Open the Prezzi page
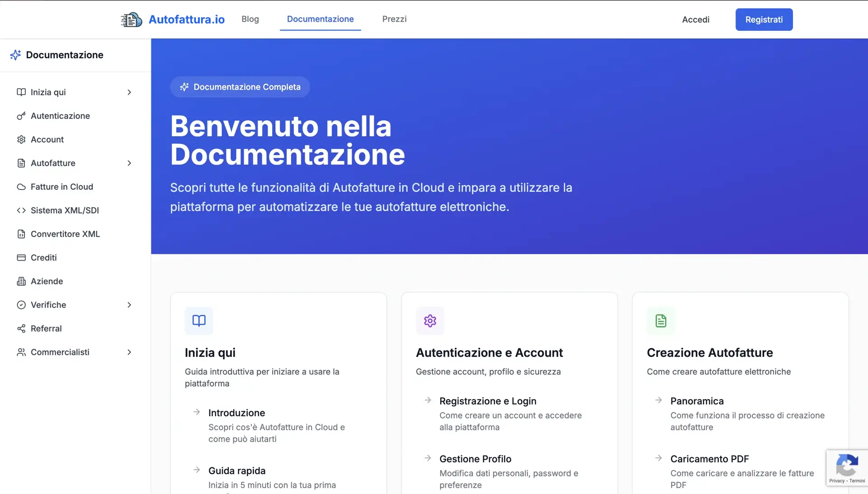This screenshot has height=494, width=868. pos(394,19)
